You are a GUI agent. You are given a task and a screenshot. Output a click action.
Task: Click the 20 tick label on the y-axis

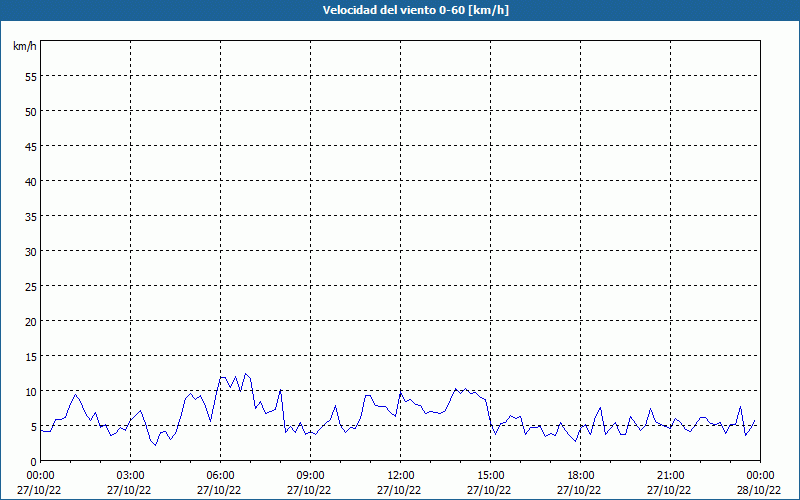coord(31,321)
